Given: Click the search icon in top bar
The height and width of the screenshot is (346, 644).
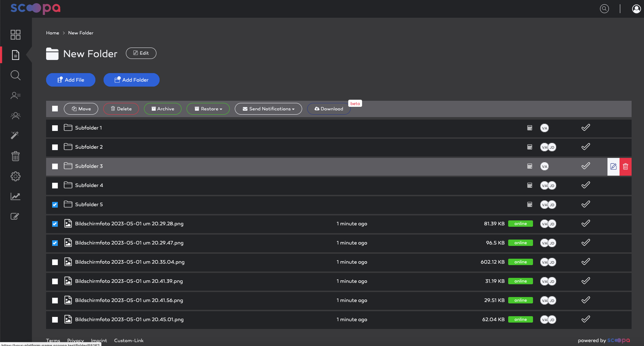Looking at the screenshot, I should [x=604, y=9].
